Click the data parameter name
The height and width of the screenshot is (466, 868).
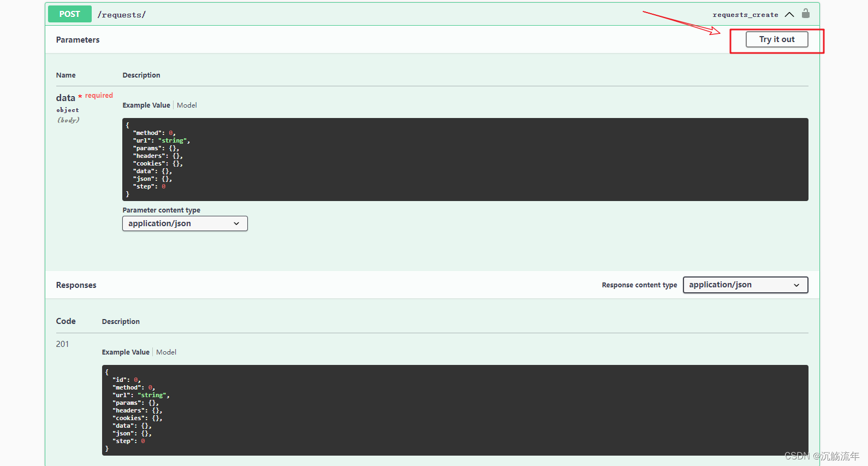[x=66, y=98]
